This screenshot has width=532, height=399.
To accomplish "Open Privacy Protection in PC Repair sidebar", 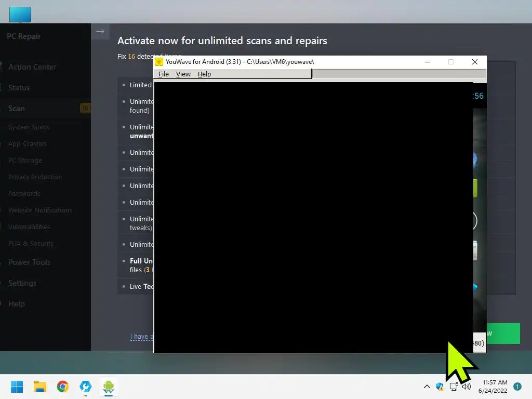I will pos(35,177).
